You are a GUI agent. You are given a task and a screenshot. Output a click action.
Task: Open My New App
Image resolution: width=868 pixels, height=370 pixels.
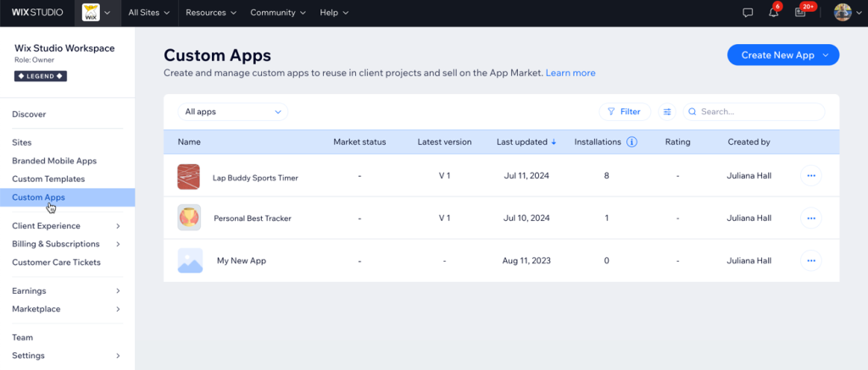tap(242, 261)
